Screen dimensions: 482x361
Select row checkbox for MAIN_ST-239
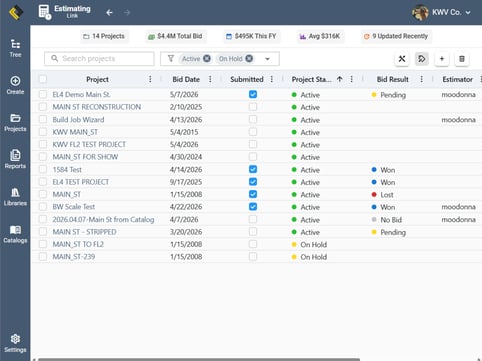(x=43, y=257)
